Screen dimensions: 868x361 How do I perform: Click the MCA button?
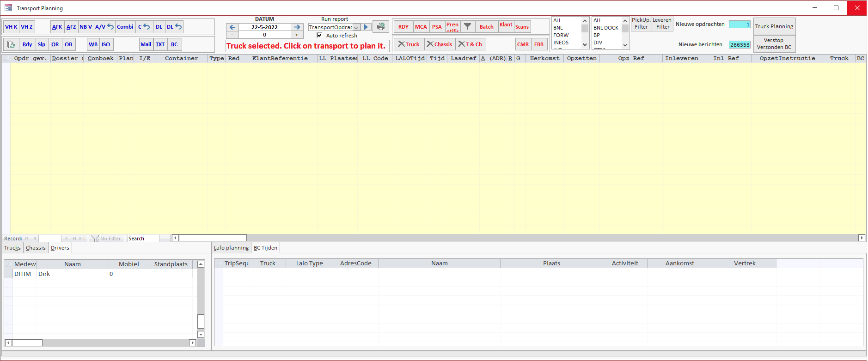421,27
